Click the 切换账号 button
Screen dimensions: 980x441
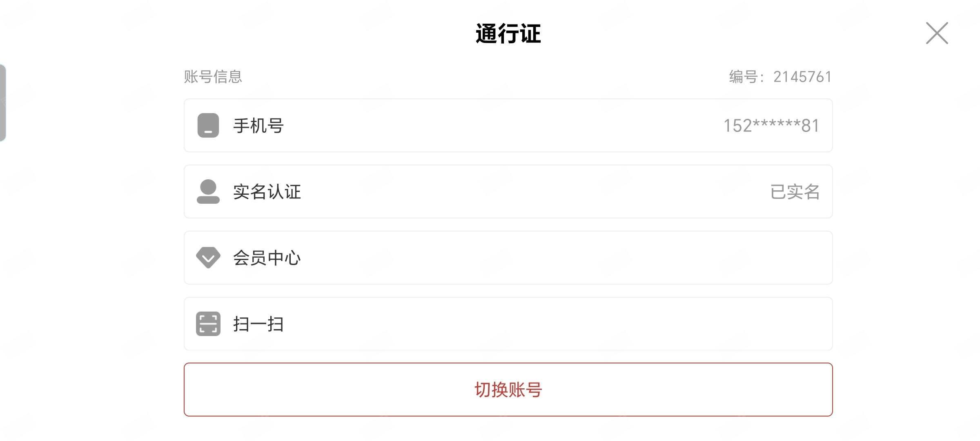pos(508,390)
